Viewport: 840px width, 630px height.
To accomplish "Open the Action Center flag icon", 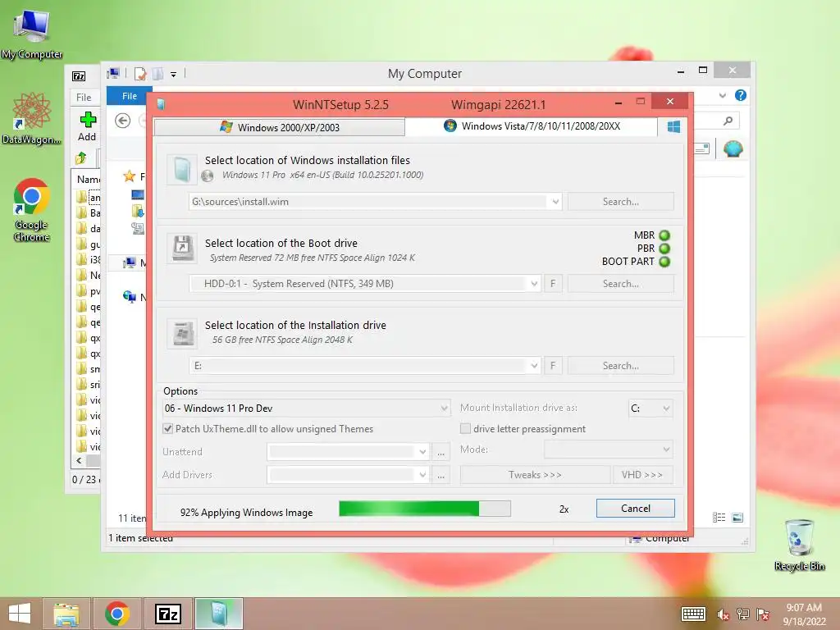I will point(763,614).
